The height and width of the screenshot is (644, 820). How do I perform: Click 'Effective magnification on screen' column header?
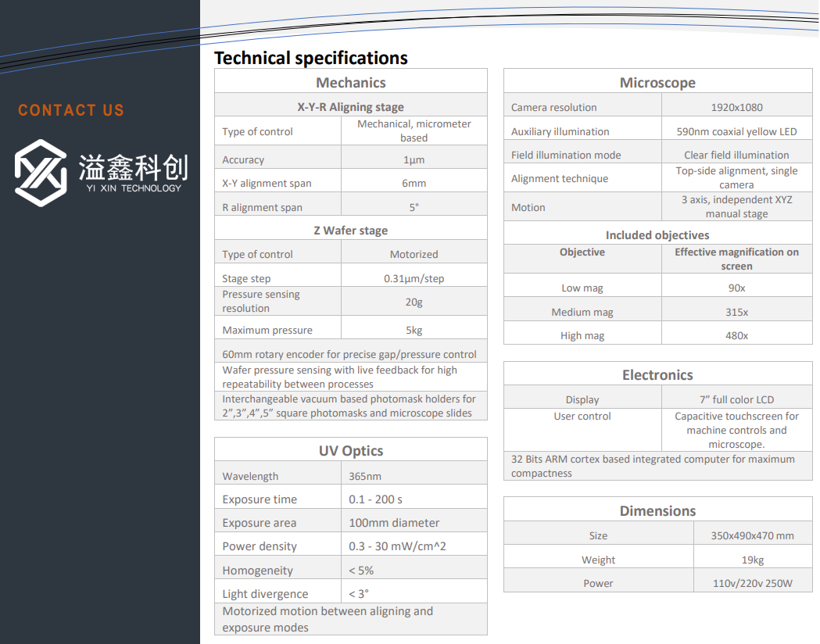click(737, 259)
